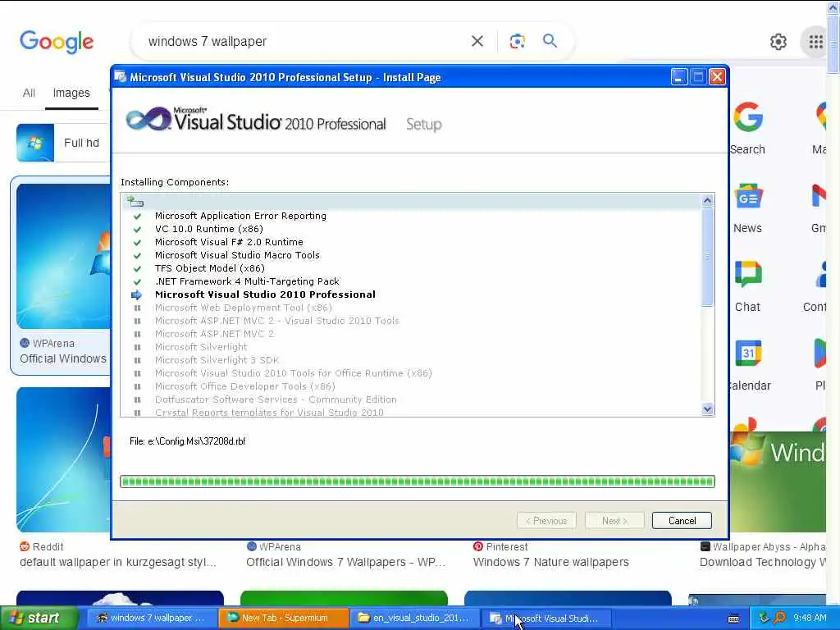This screenshot has width=840, height=630.
Task: Minimize the Visual Studio Setup window
Action: click(x=678, y=77)
